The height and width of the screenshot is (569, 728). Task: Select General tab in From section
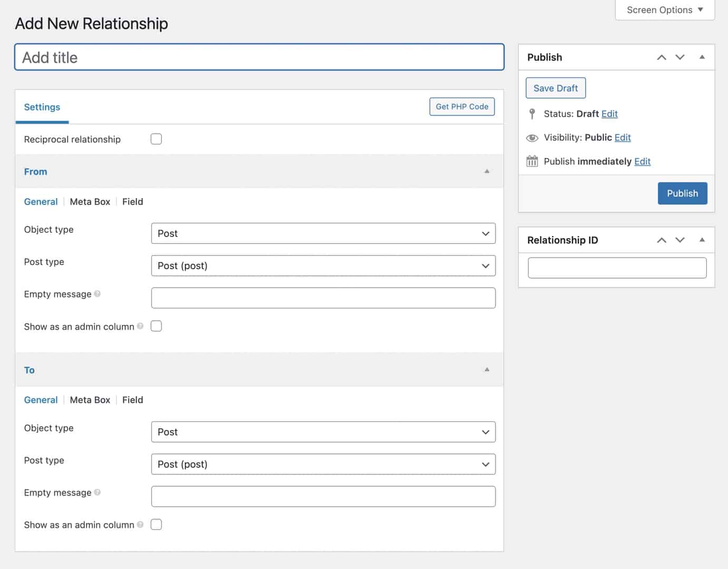pos(41,202)
